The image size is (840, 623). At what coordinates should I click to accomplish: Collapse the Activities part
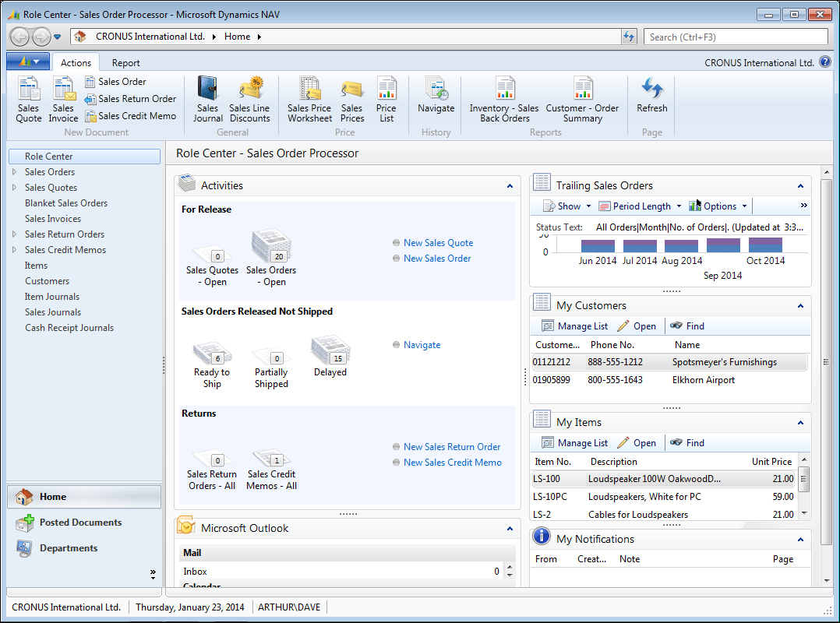coord(510,186)
